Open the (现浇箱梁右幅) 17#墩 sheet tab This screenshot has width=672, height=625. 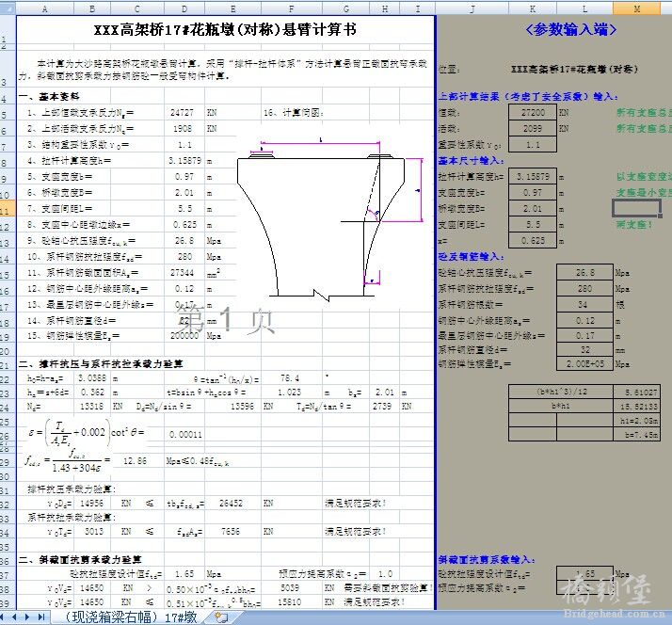pyautogui.click(x=131, y=617)
